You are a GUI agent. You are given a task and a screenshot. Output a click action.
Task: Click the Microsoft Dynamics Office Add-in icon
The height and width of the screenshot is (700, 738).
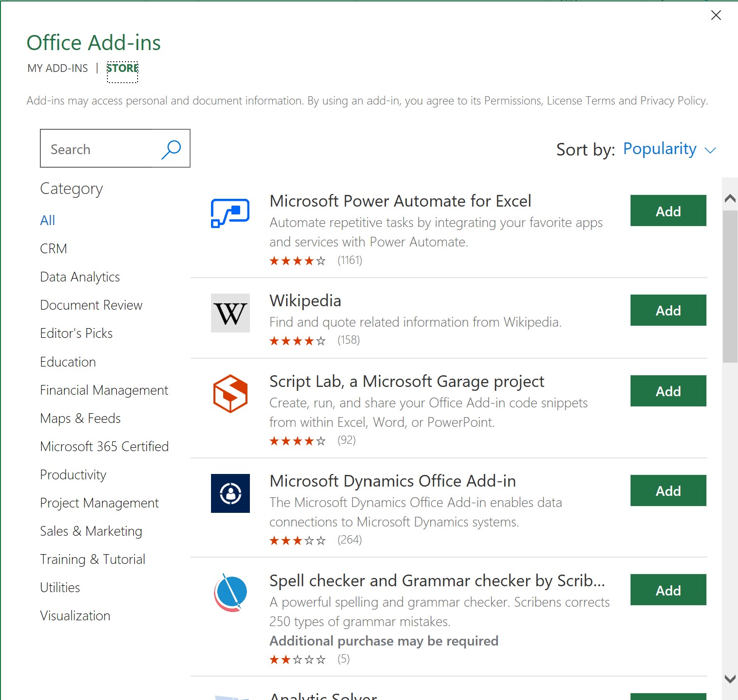tap(230, 493)
